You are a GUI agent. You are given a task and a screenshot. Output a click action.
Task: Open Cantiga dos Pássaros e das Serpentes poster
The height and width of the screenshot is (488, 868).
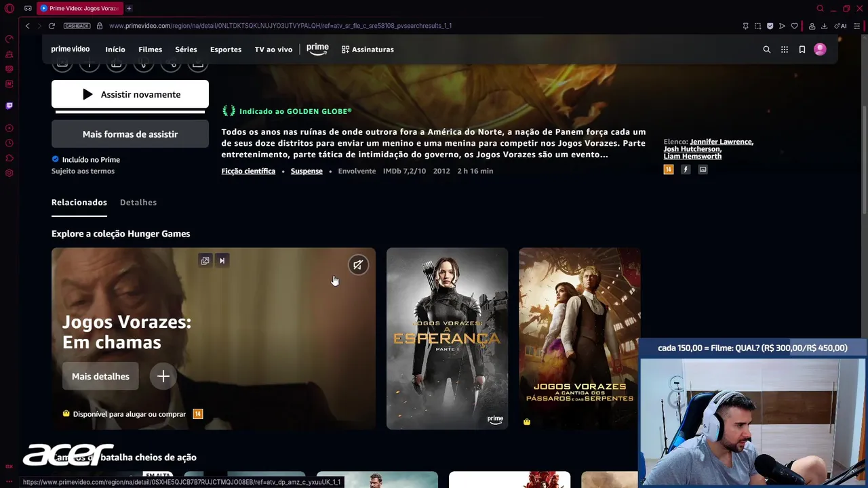(x=579, y=338)
